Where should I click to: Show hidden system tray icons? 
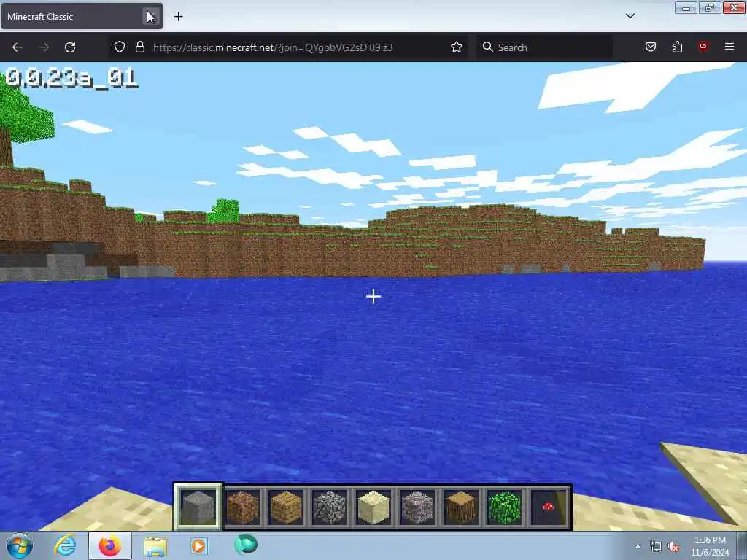pos(638,547)
